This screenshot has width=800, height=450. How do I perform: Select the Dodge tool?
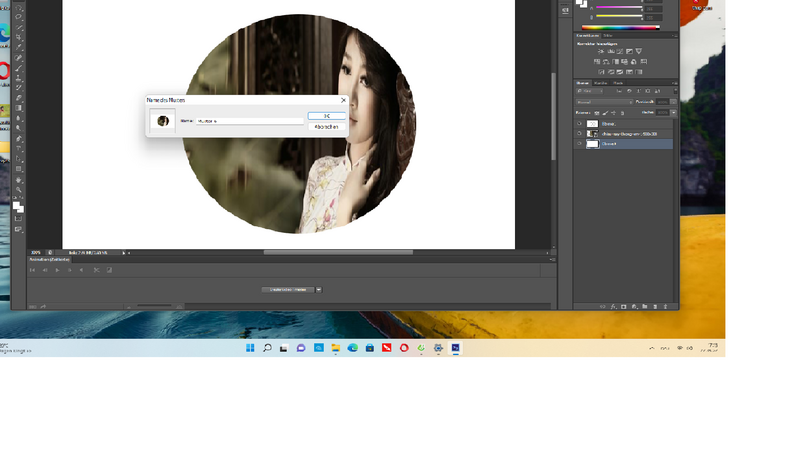tap(19, 128)
